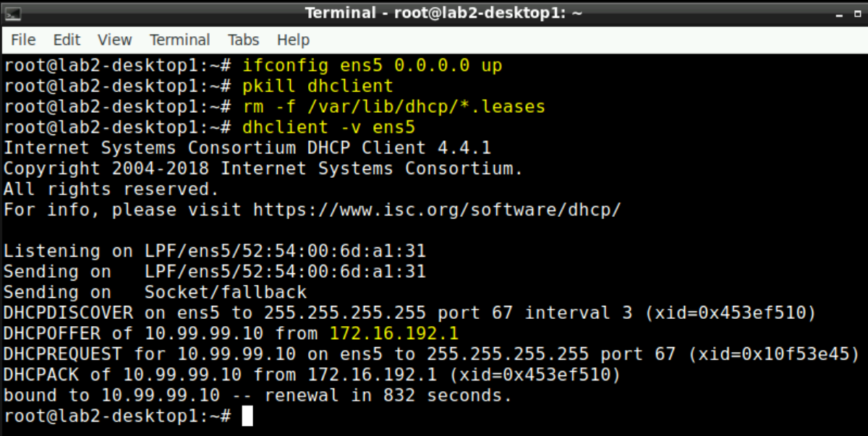Click the highlighted IP address 172.16.192.1
Screen dimensions: 868x436
click(x=394, y=333)
